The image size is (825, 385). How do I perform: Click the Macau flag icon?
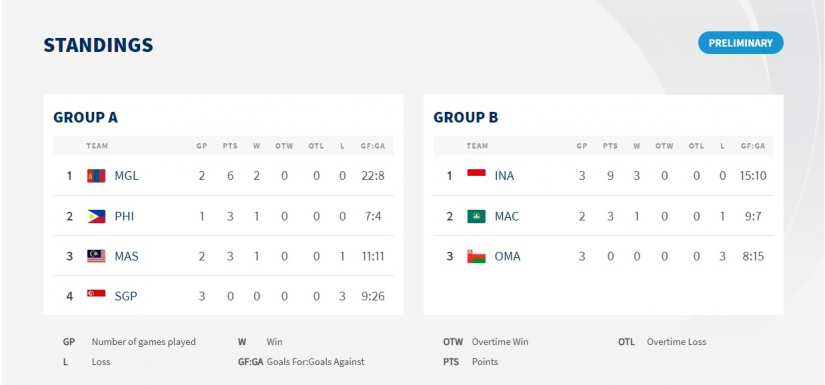click(476, 216)
